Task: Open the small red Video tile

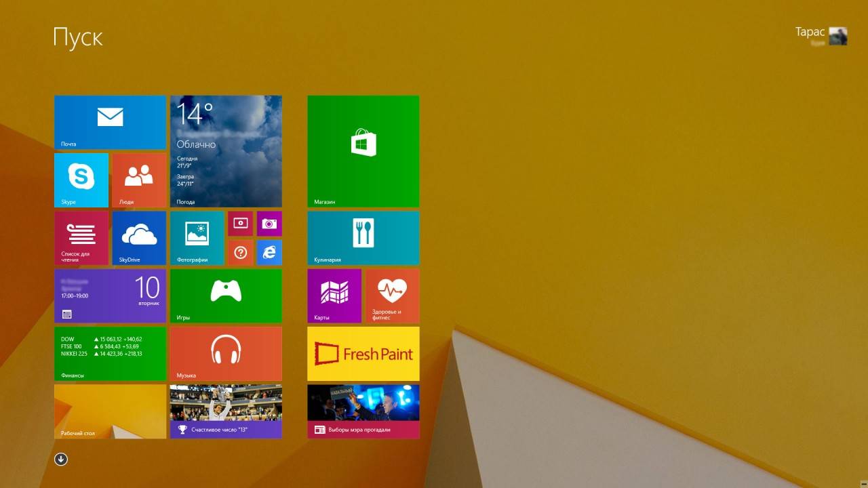Action: point(240,224)
